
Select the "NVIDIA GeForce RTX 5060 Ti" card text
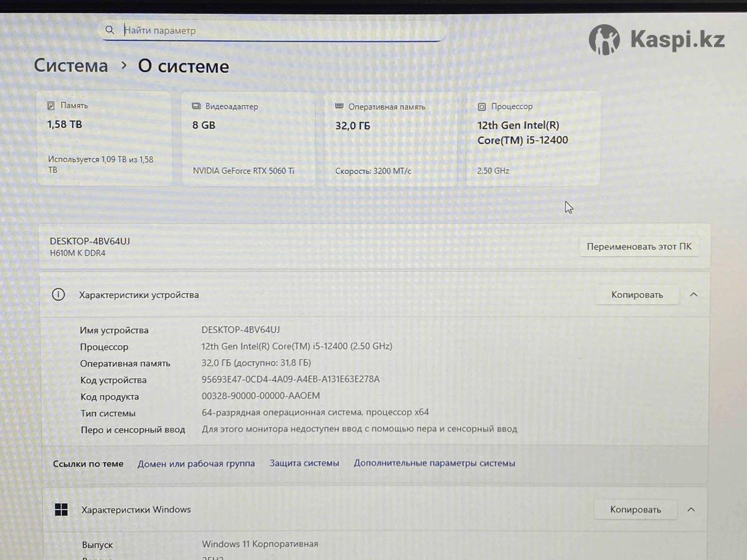click(x=243, y=170)
